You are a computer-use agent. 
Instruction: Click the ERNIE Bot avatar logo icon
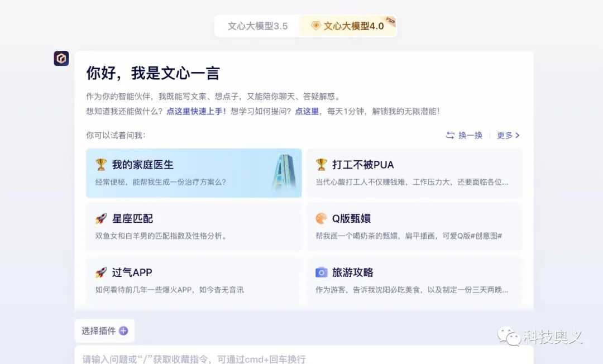click(x=61, y=59)
